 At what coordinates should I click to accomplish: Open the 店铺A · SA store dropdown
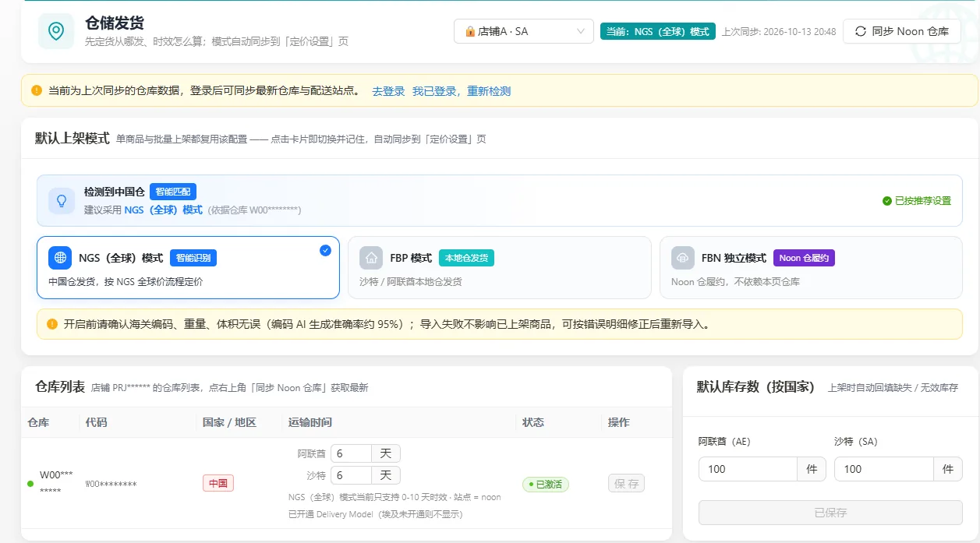(x=524, y=31)
